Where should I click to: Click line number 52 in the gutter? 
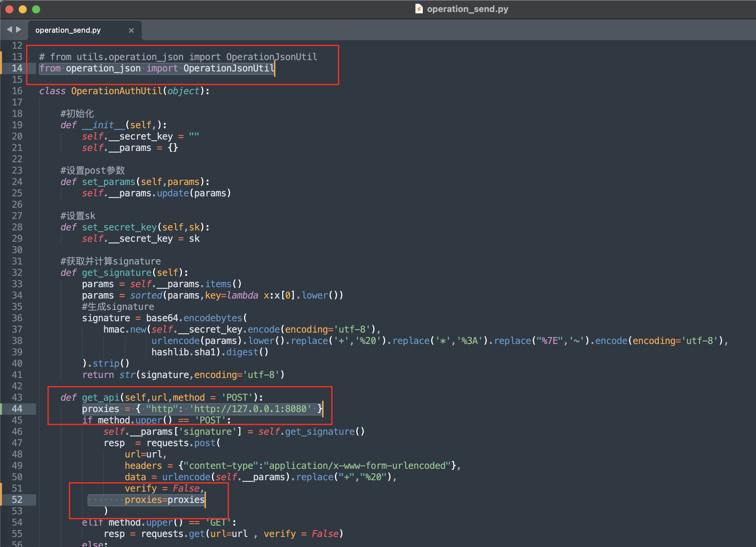coord(17,500)
